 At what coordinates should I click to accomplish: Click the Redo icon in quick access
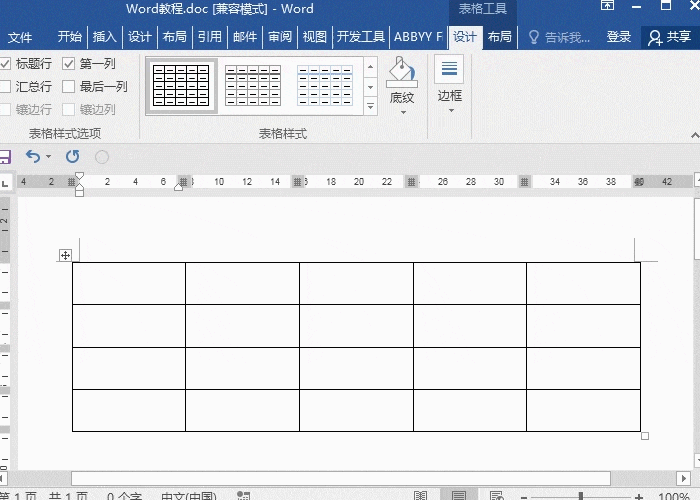coord(72,157)
